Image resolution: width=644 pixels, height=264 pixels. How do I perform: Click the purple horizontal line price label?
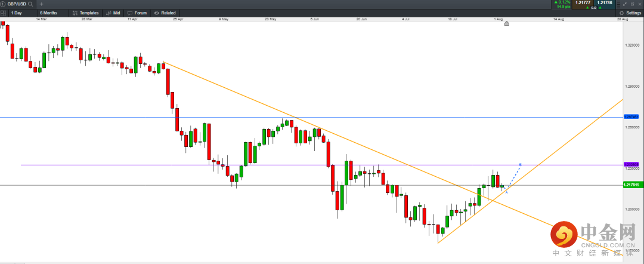(x=631, y=164)
